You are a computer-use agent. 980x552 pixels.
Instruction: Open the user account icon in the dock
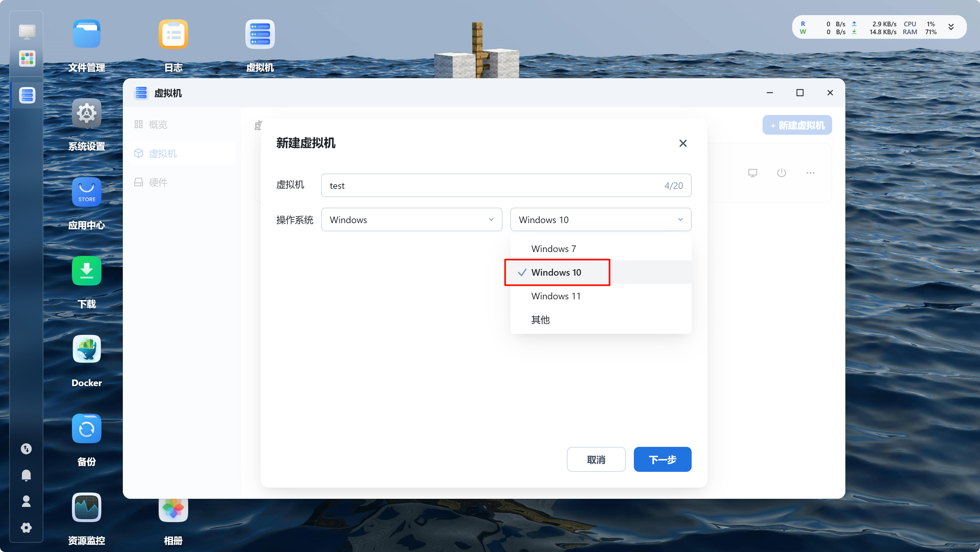[26, 501]
